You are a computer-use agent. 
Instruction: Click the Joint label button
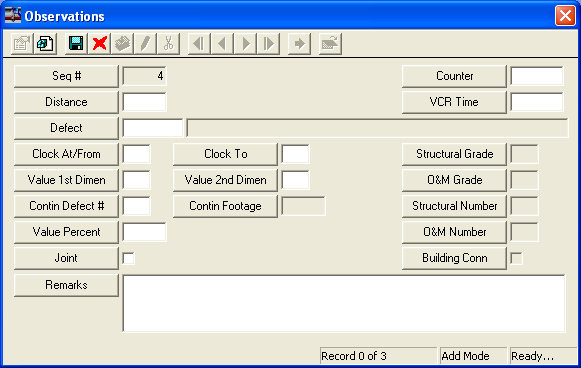point(66,258)
